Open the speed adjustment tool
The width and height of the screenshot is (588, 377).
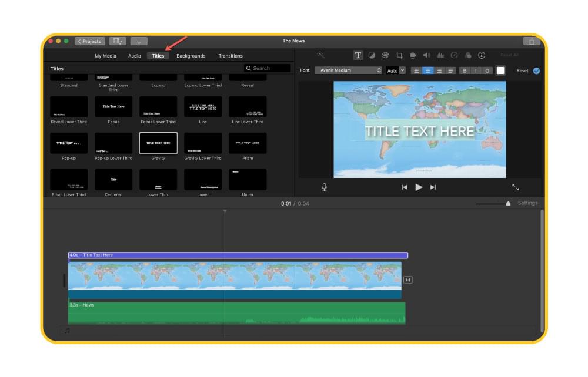click(x=454, y=55)
